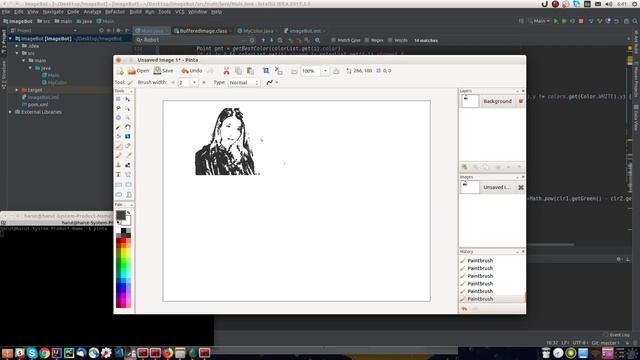Screen dimensions: 640x360
Task: Close the Unsaved image in Images panel
Action: coord(521,187)
